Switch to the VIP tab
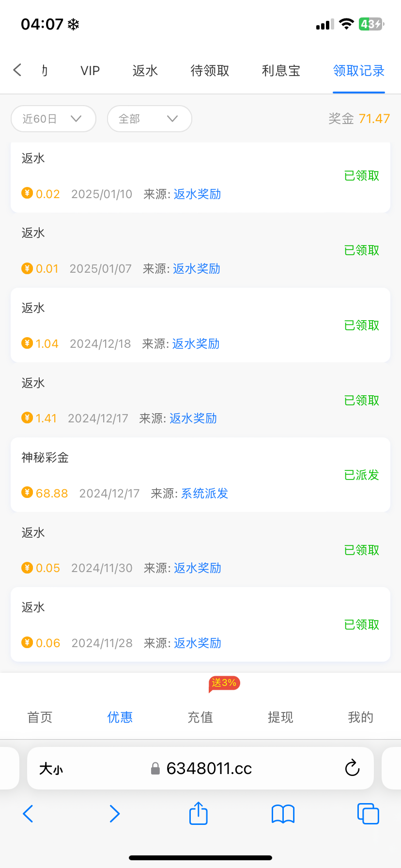This screenshot has height=868, width=401. (90, 71)
